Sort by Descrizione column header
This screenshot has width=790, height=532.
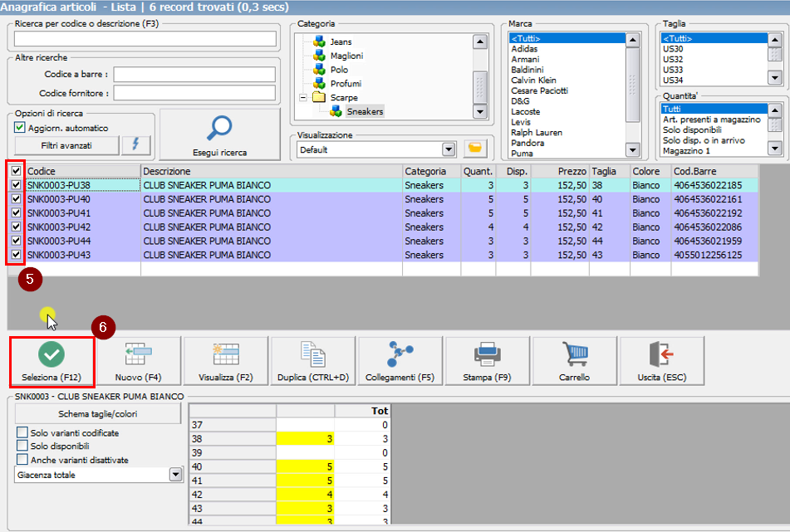[272, 171]
